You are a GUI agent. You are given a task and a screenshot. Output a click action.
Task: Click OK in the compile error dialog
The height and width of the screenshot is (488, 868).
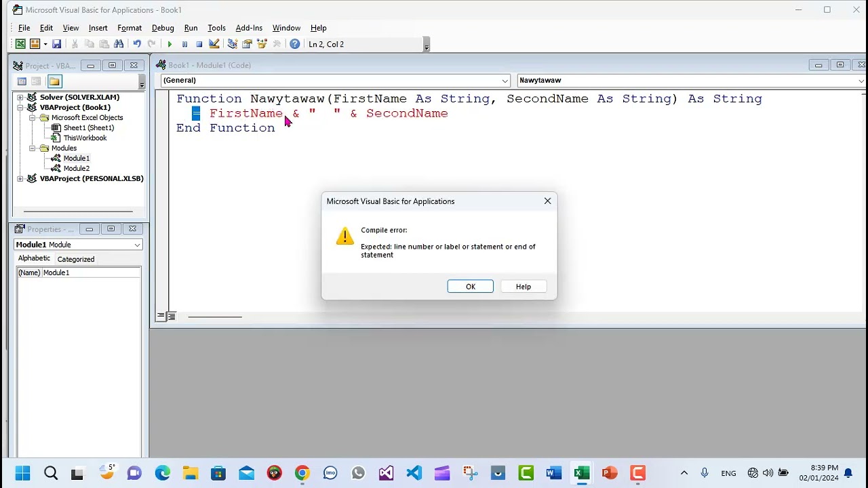tap(471, 287)
